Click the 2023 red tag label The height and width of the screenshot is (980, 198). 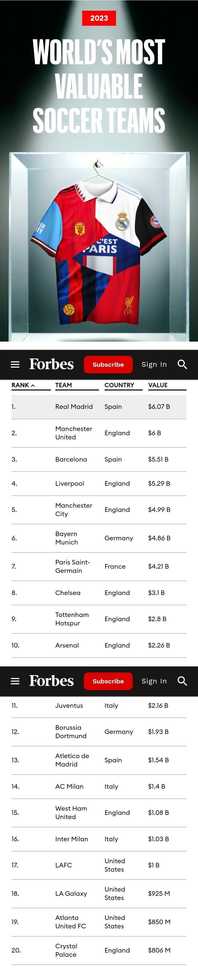click(x=99, y=18)
